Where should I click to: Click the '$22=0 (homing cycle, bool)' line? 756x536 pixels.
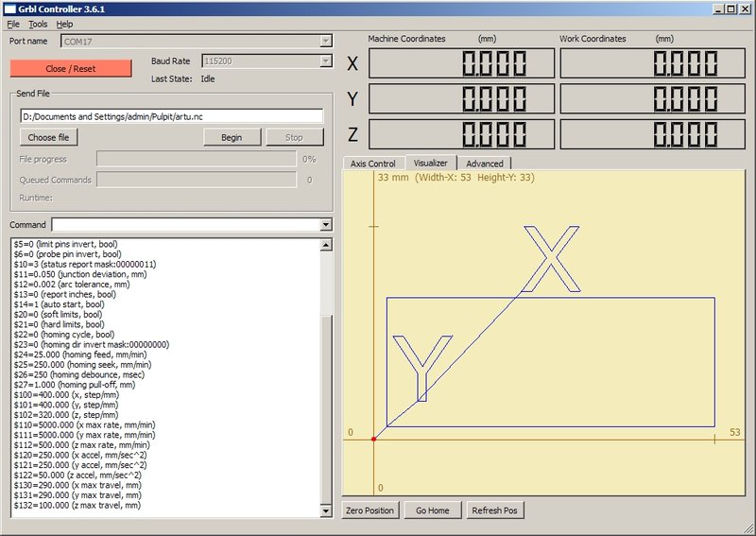pyautogui.click(x=64, y=335)
